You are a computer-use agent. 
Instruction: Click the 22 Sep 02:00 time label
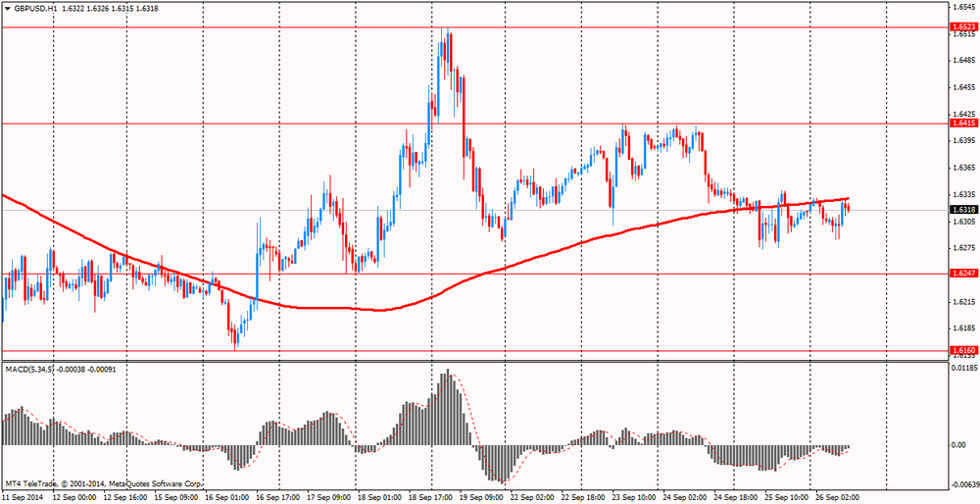coord(533,497)
